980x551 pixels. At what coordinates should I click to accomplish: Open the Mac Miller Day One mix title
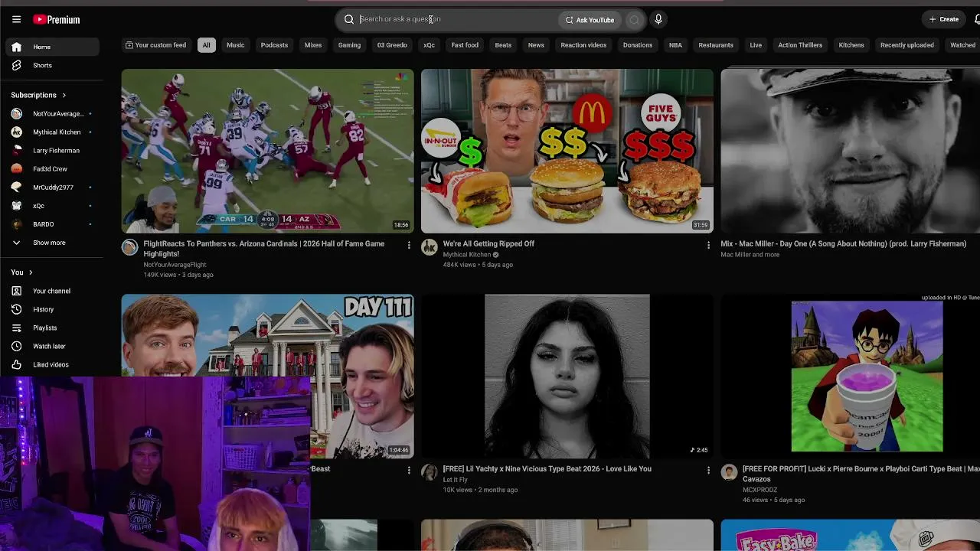click(x=844, y=243)
